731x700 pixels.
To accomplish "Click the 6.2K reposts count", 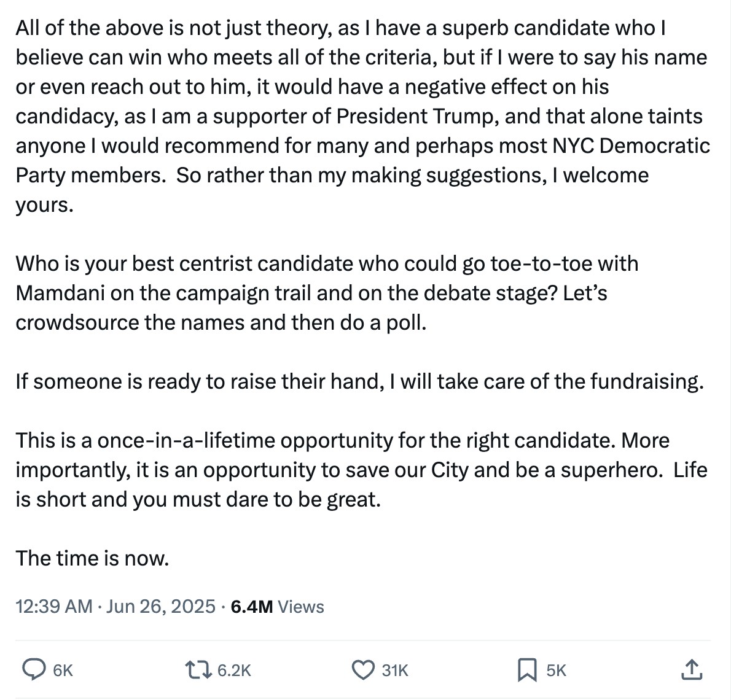I will click(234, 671).
